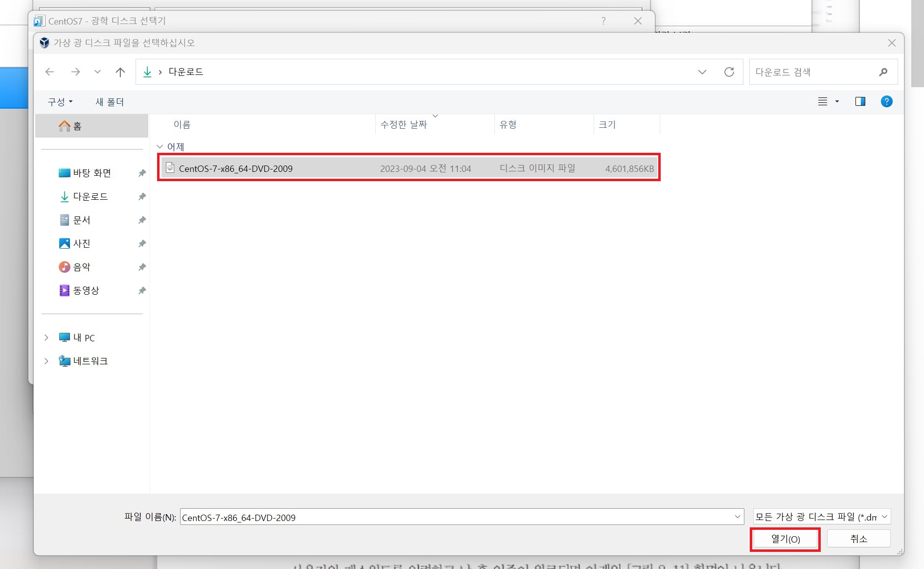
Task: Click 열기(O) button
Action: 785,539
